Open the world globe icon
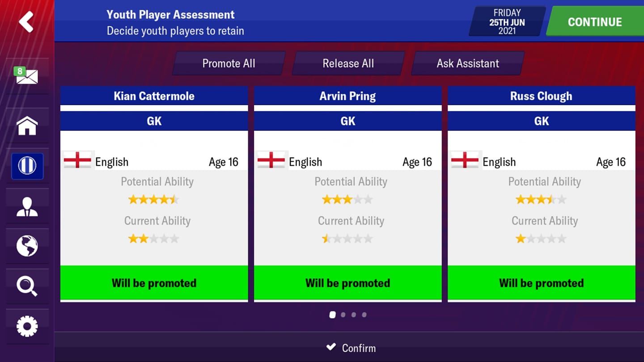This screenshot has height=362, width=644. click(x=27, y=246)
